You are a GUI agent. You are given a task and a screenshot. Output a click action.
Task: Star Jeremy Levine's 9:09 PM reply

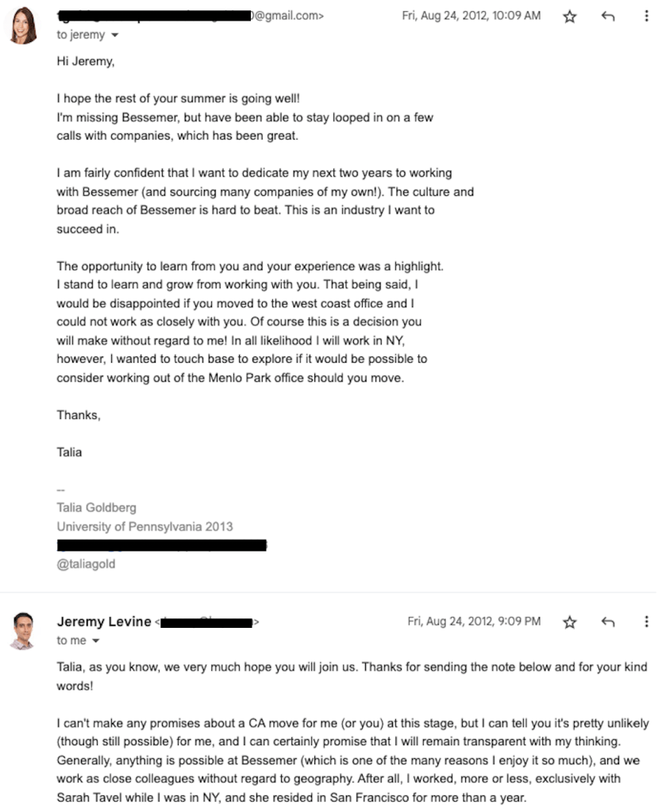tap(569, 622)
